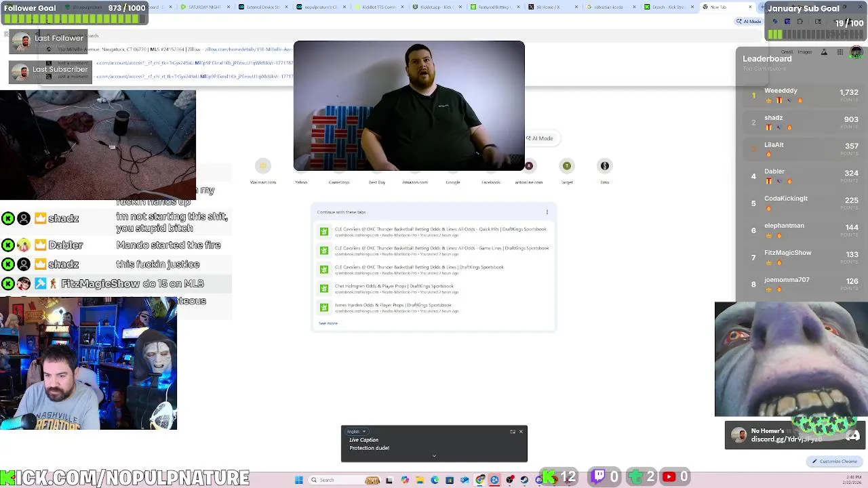868x488 pixels.
Task: Open Microsoft Store from the taskbar
Action: click(x=450, y=480)
